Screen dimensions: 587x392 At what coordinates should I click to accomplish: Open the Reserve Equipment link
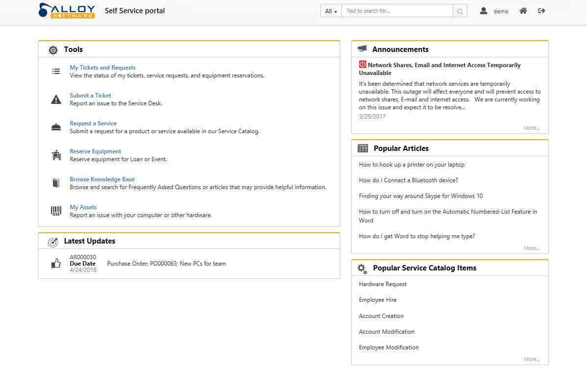[95, 151]
